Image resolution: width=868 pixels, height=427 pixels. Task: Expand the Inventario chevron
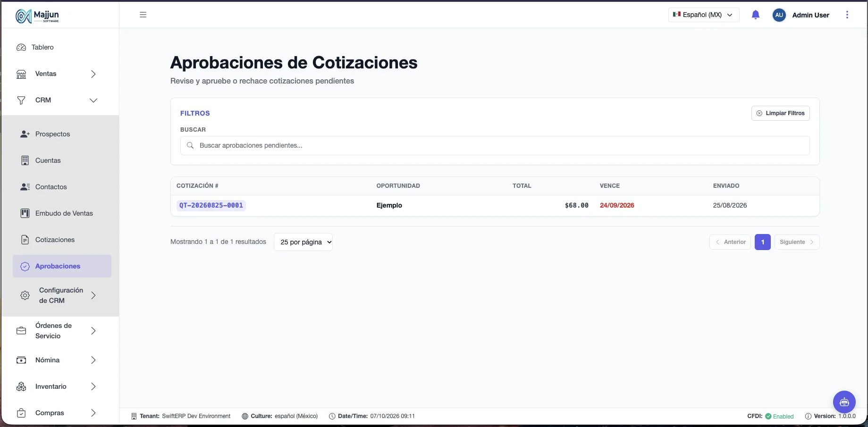[x=93, y=386]
